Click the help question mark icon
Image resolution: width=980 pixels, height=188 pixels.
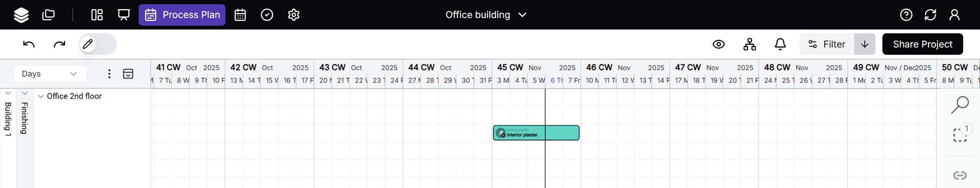[906, 15]
